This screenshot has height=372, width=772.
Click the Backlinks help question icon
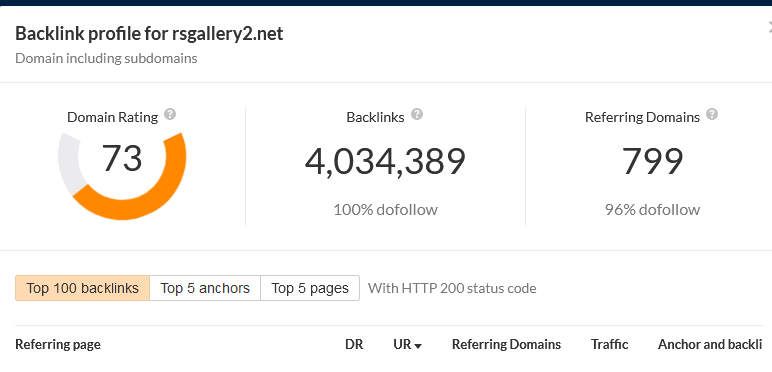(x=417, y=115)
